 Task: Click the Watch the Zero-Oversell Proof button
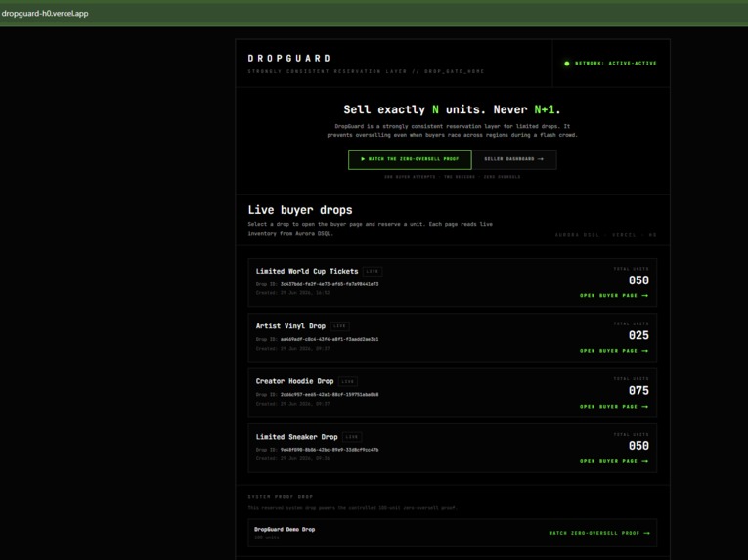[x=410, y=159]
